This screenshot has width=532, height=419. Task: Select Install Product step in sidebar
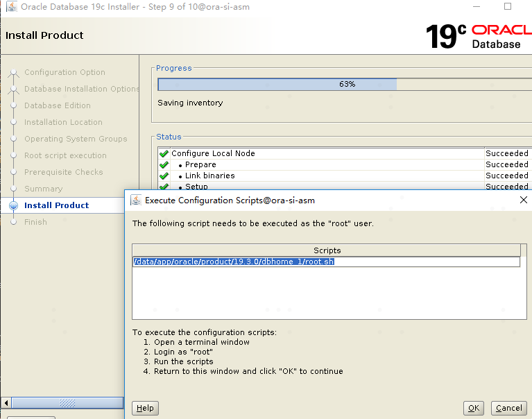(x=56, y=205)
